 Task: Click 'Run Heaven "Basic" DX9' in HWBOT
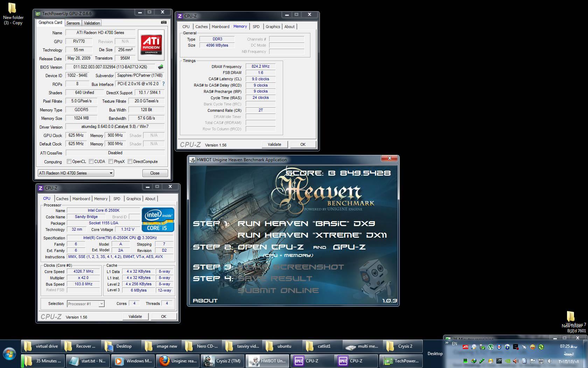[306, 224]
